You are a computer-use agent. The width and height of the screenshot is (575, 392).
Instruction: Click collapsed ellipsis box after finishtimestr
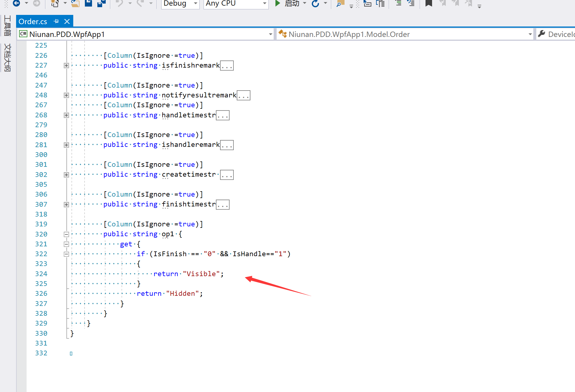coord(222,205)
